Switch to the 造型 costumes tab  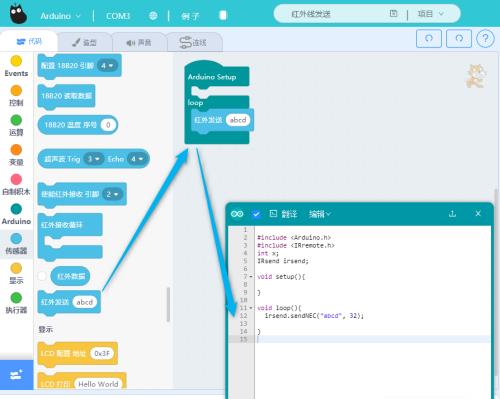click(84, 42)
